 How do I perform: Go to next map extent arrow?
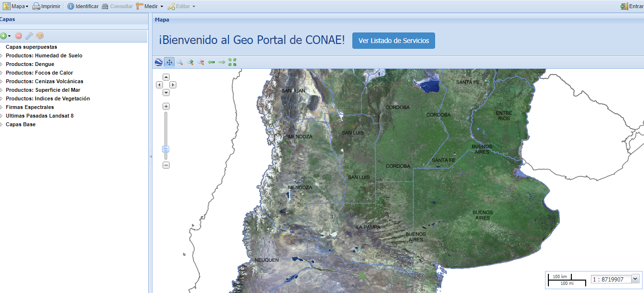click(222, 62)
